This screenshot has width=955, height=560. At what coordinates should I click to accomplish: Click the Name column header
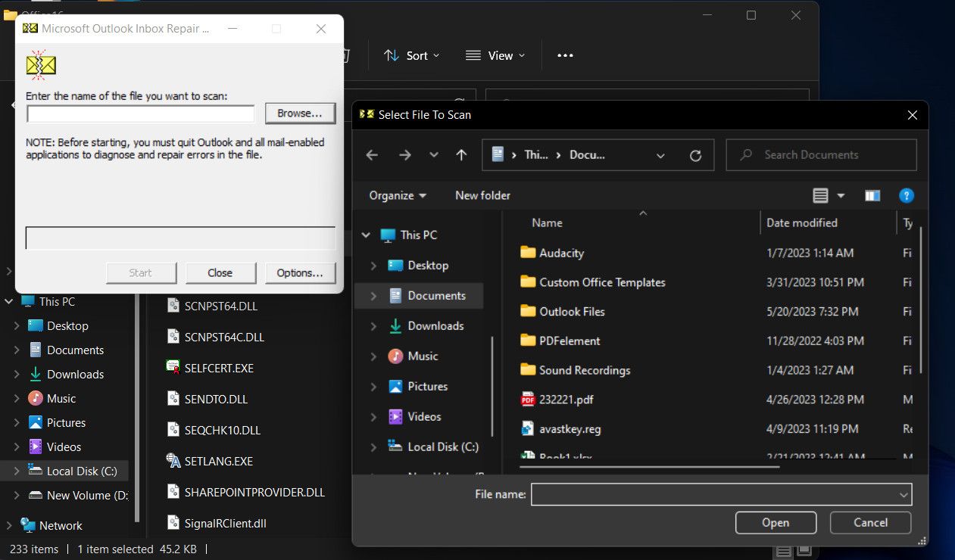pyautogui.click(x=547, y=223)
